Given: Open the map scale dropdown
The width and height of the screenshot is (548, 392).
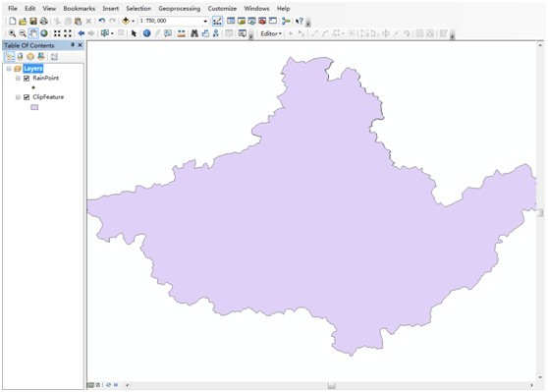Looking at the screenshot, I should [205, 22].
